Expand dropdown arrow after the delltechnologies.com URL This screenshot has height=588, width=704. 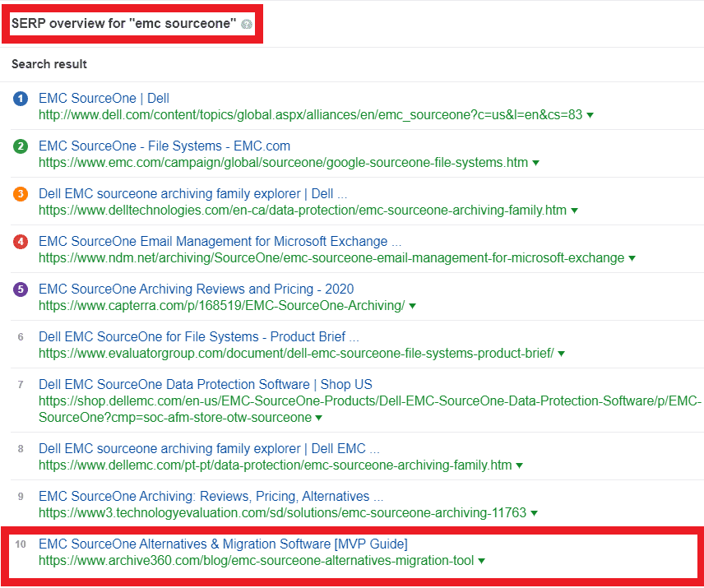click(x=574, y=211)
